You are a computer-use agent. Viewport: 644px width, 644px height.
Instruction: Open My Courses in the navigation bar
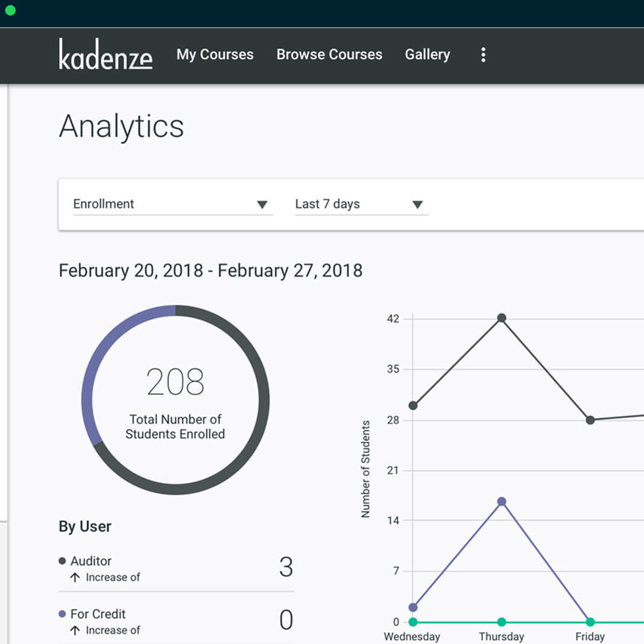215,55
